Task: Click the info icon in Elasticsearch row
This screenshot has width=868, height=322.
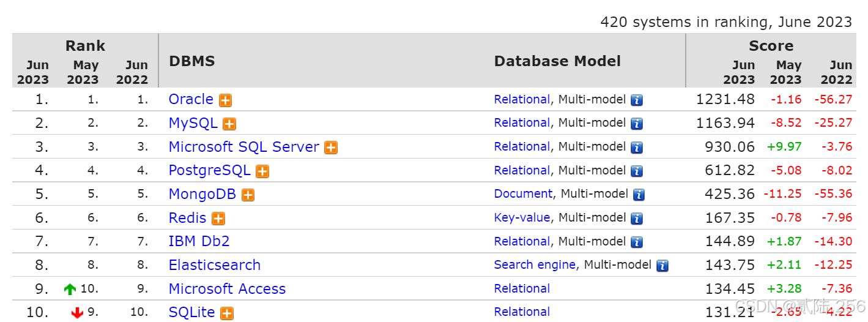Action: [662, 266]
